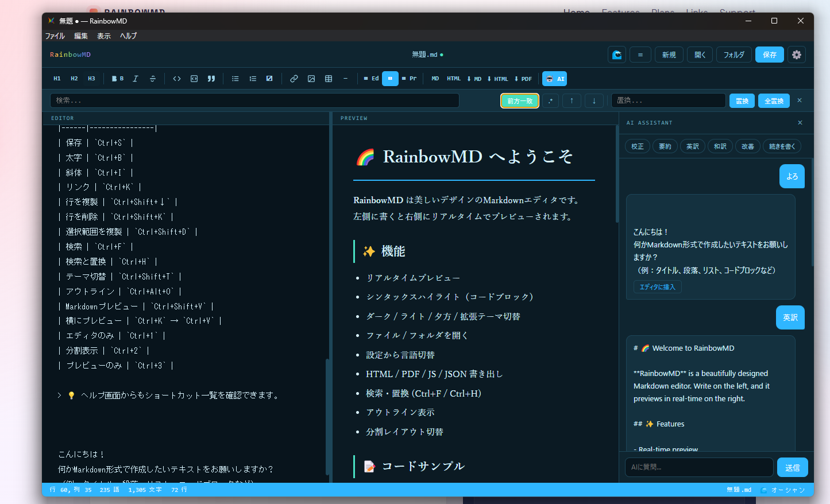Save the document with the 保存 button
The width and height of the screenshot is (830, 504).
point(769,55)
